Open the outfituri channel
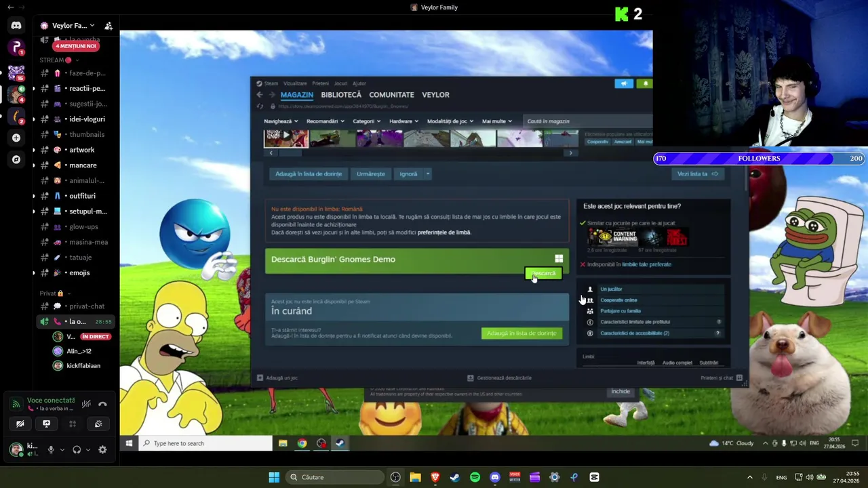The width and height of the screenshot is (868, 488). coord(76,196)
